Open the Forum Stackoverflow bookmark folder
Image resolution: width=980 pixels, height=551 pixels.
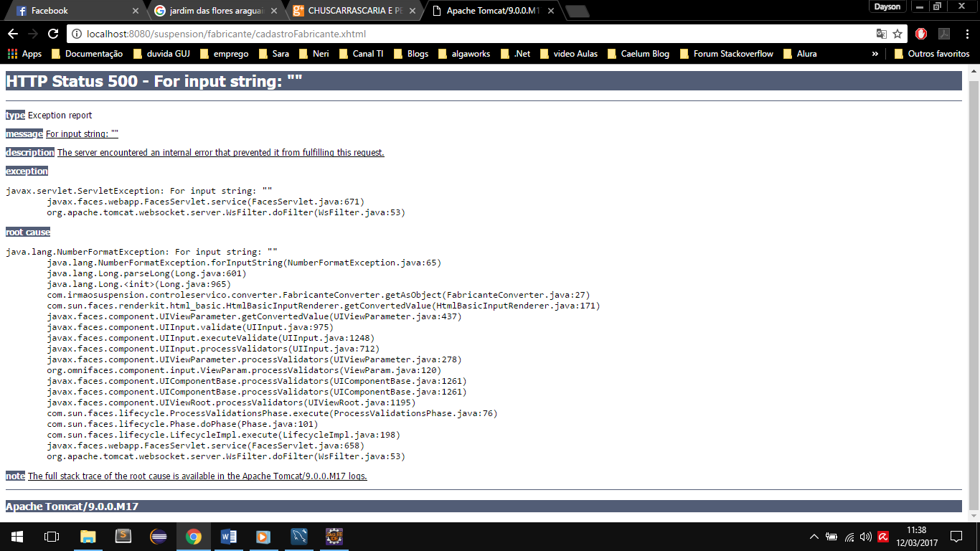726,54
